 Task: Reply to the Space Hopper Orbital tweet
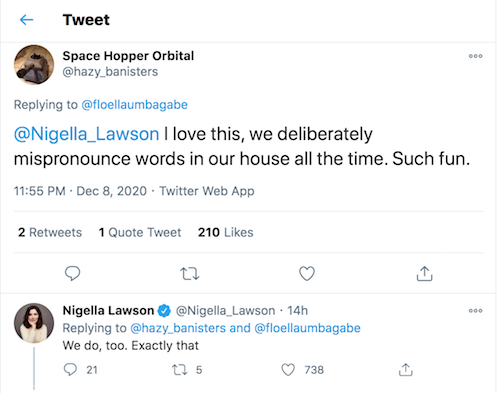click(72, 274)
